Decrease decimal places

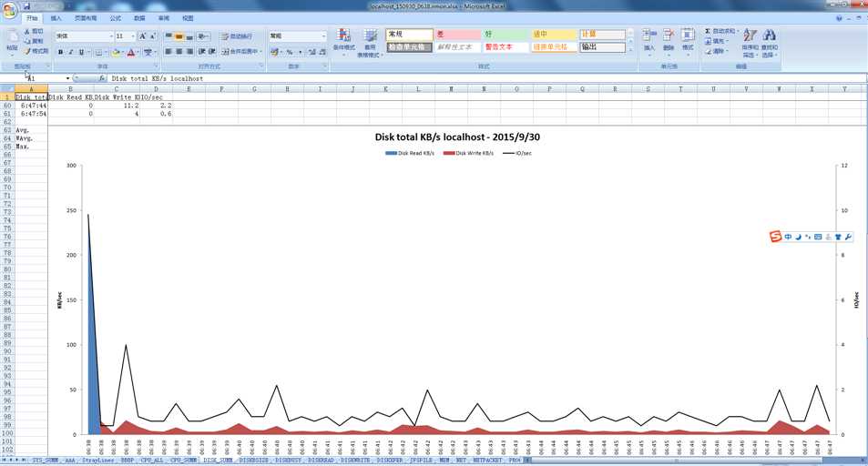click(x=322, y=52)
